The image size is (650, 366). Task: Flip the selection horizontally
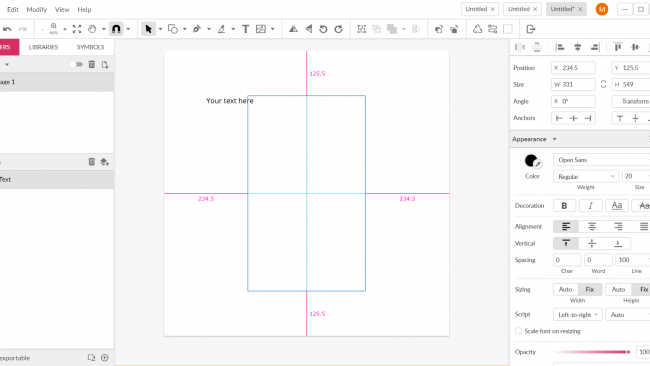coord(293,29)
